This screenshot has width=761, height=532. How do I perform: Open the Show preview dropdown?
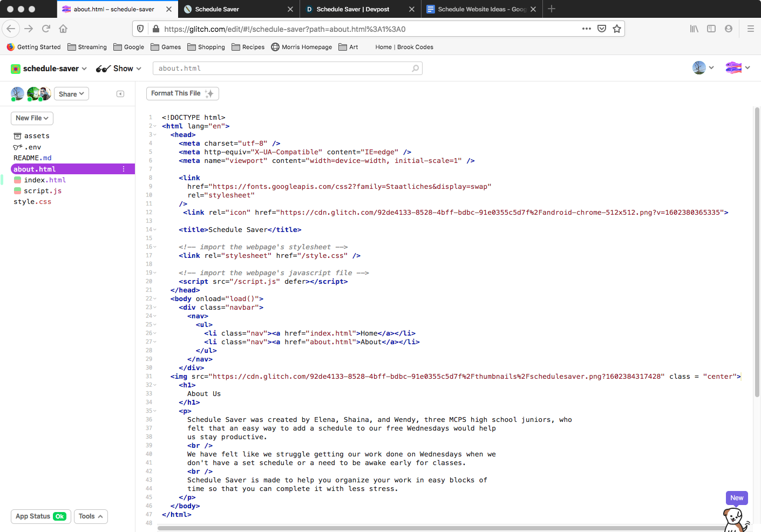click(119, 69)
